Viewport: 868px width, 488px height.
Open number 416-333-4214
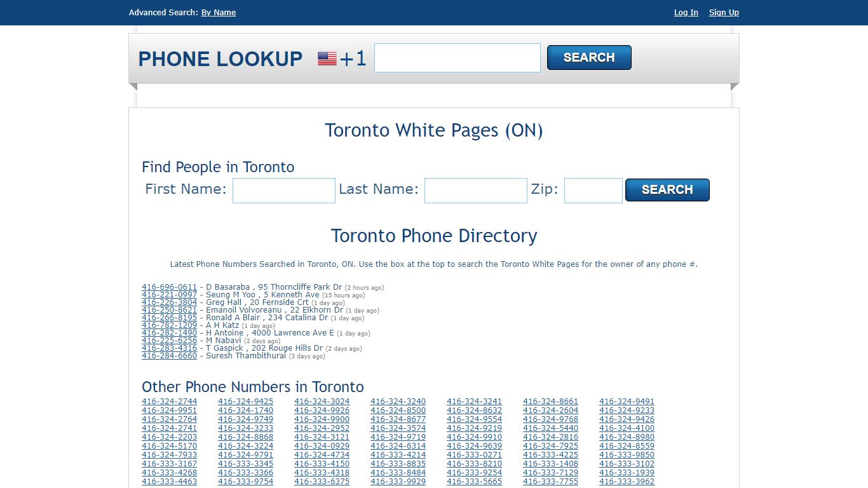(398, 455)
